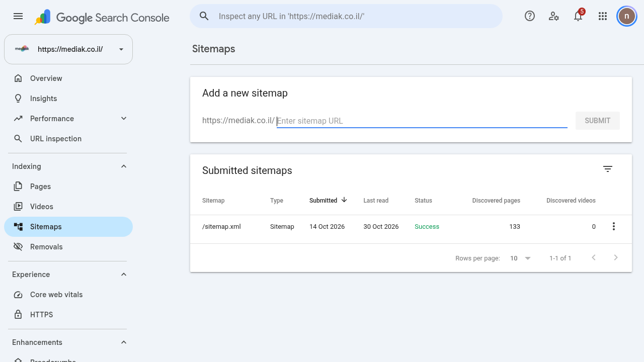Sort by the Type column header
The width and height of the screenshot is (644, 362).
(x=277, y=201)
